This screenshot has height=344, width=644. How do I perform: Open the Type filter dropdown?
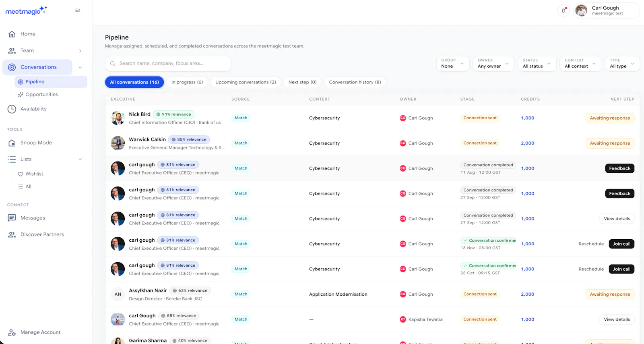click(622, 64)
